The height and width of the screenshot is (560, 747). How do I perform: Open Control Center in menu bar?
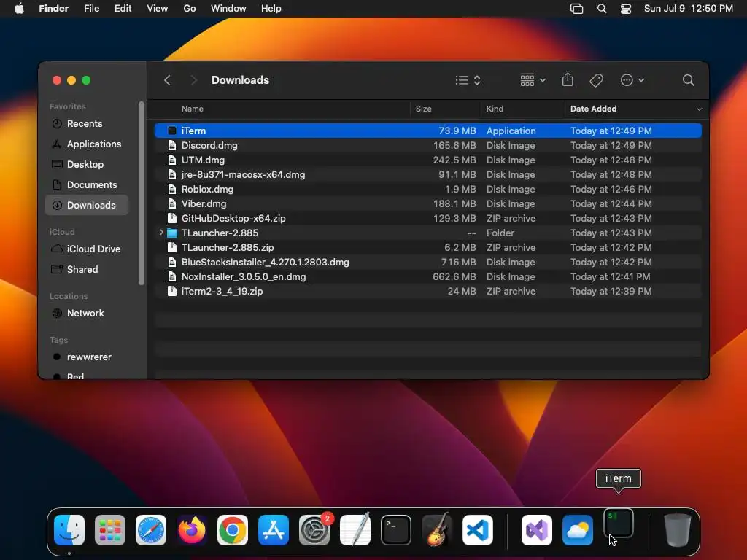coord(625,9)
